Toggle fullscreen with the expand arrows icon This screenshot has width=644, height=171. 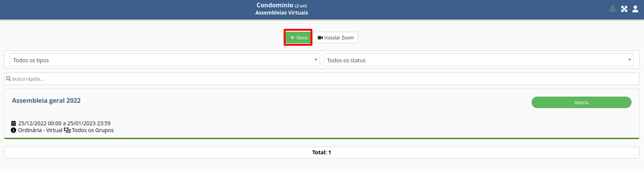(624, 9)
